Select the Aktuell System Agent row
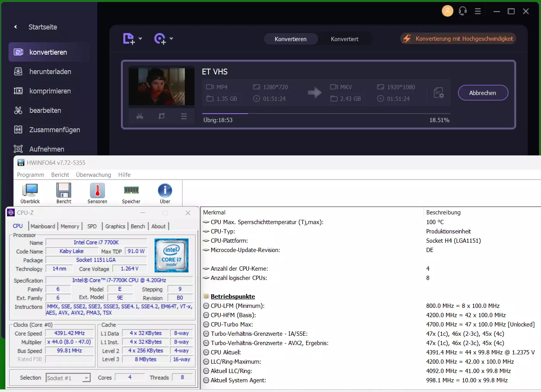The width and height of the screenshot is (541, 392). point(370,380)
